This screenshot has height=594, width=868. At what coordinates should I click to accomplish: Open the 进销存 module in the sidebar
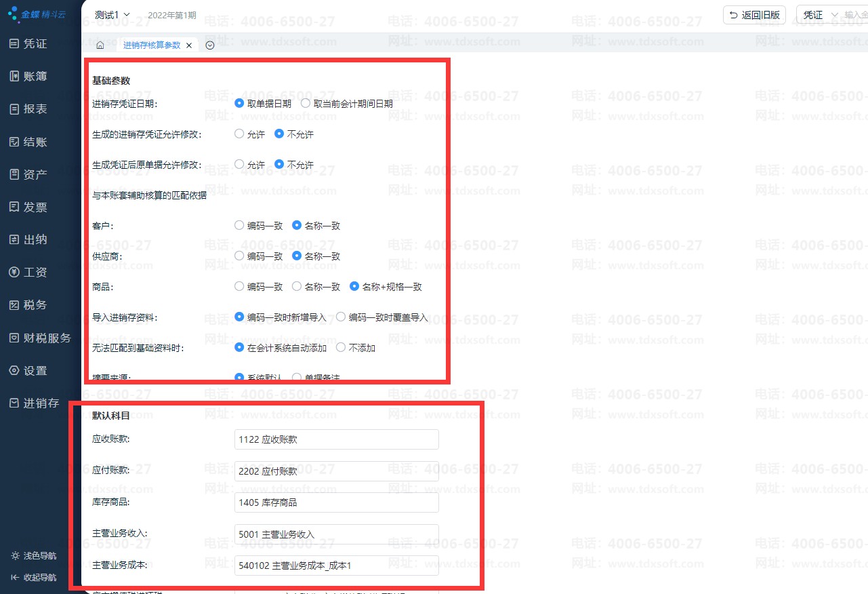click(x=35, y=403)
